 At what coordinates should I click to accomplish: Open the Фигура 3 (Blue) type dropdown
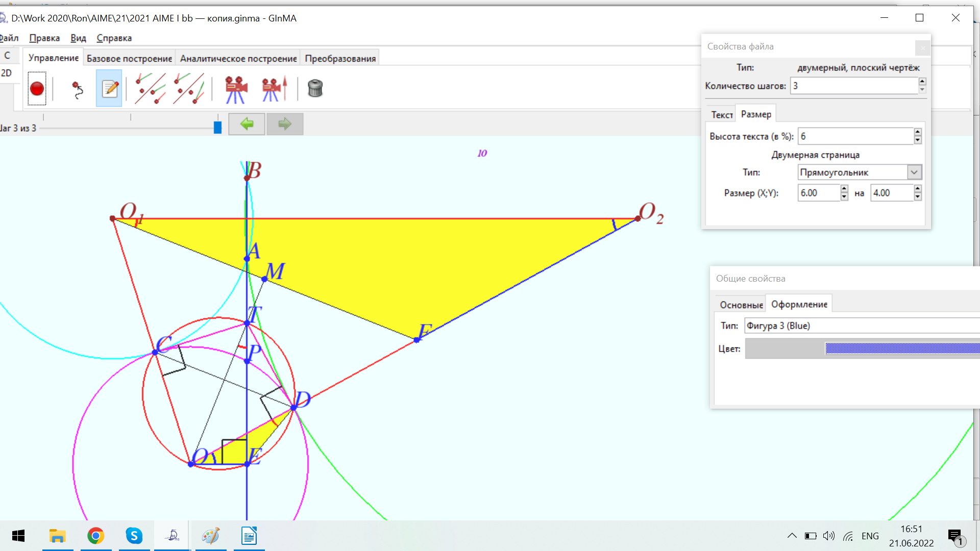pos(862,325)
